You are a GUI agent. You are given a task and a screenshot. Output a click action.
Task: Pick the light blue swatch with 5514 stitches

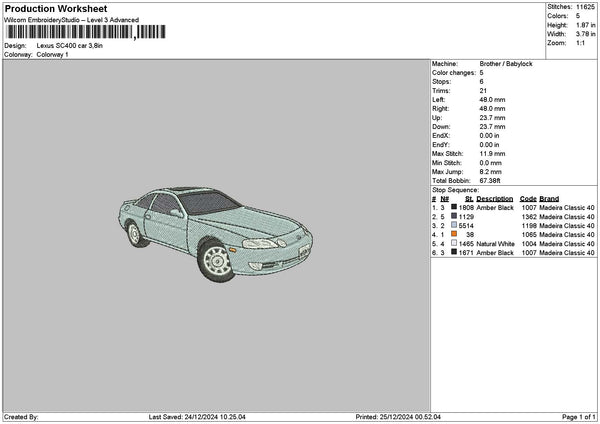pyautogui.click(x=454, y=225)
